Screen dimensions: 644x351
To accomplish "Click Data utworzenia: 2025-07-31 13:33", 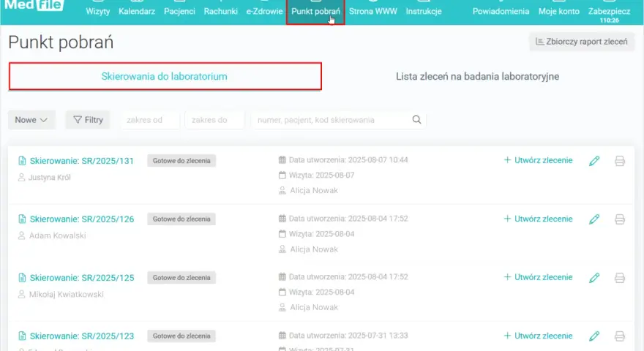I will (x=348, y=336).
